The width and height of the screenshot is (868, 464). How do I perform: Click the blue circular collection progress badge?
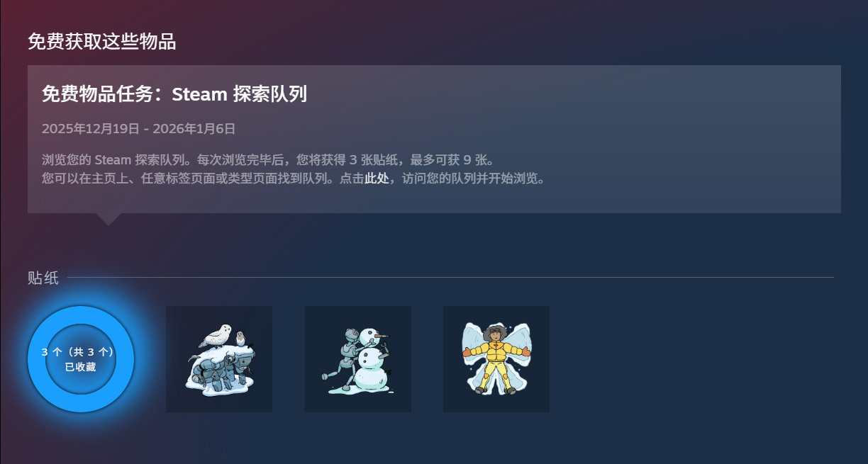coord(80,359)
